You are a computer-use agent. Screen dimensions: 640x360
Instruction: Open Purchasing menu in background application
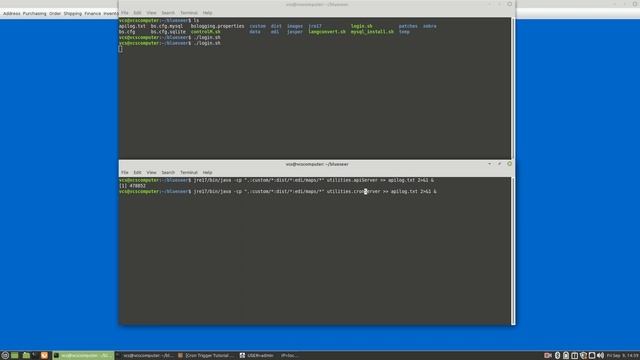coord(34,13)
